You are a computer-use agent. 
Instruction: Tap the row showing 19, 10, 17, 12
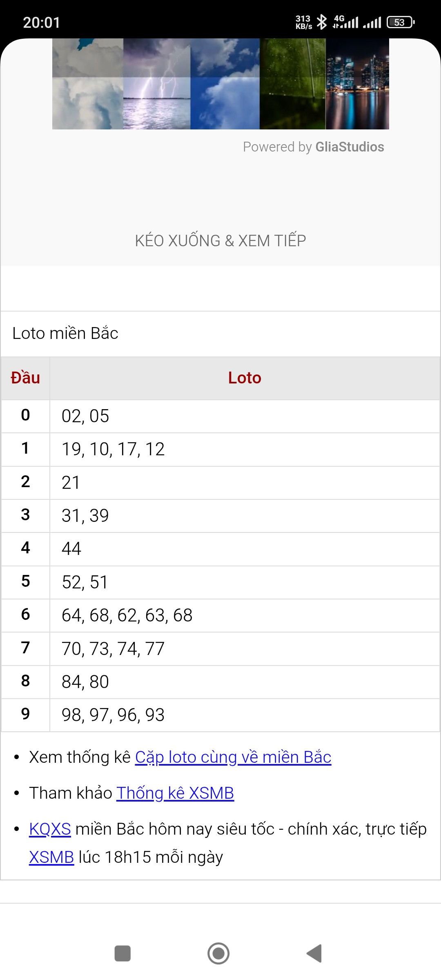tap(220, 449)
